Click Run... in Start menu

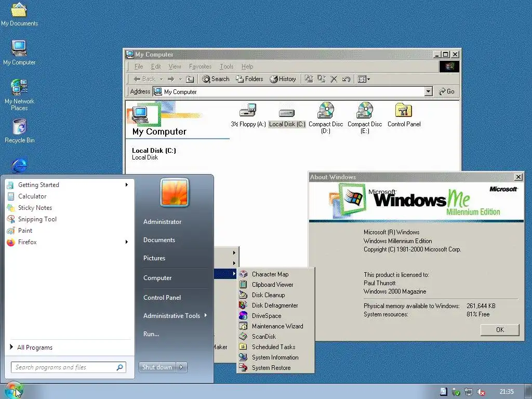151,334
